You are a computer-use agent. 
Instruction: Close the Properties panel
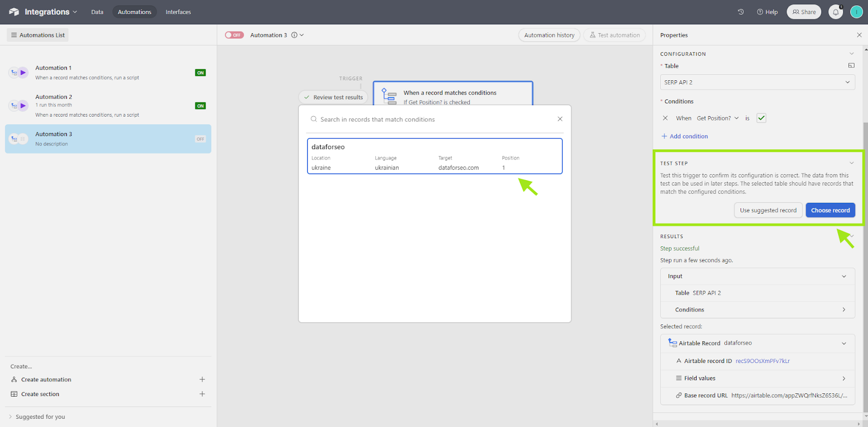click(859, 35)
